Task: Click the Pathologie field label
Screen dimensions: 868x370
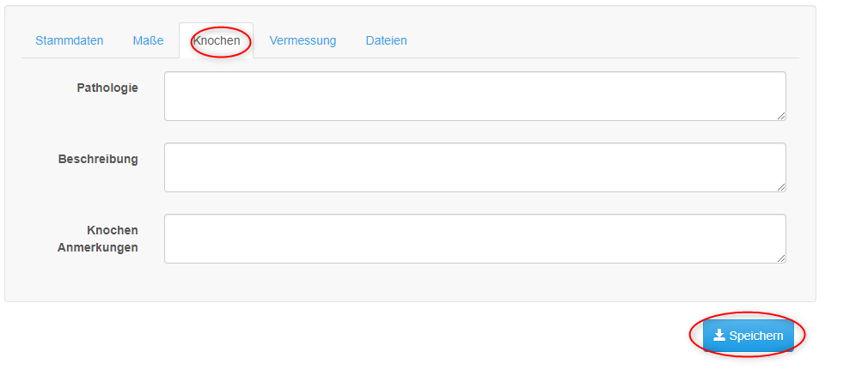Action: 107,88
